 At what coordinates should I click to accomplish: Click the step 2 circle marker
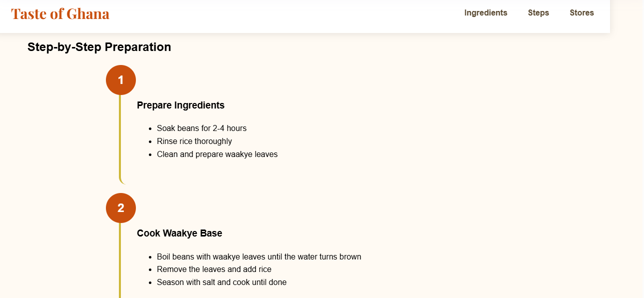pos(120,208)
